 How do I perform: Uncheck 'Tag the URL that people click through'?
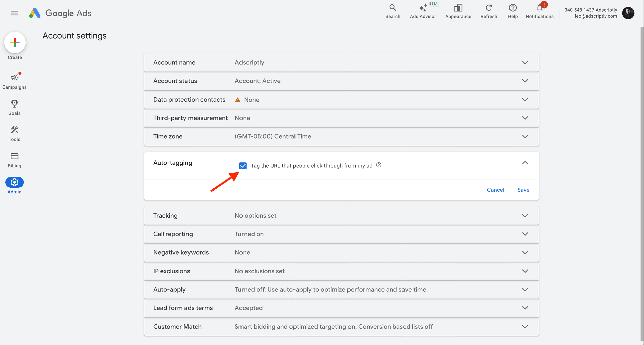tap(243, 165)
